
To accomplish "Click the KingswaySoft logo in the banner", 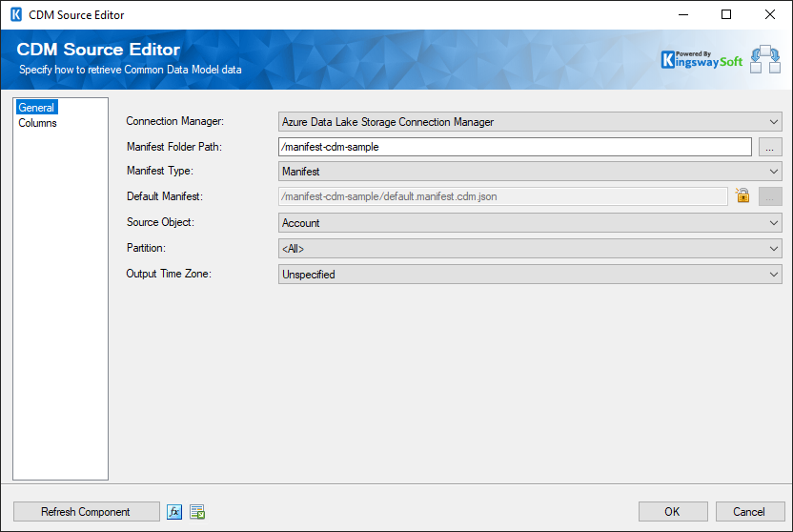I will [701, 60].
